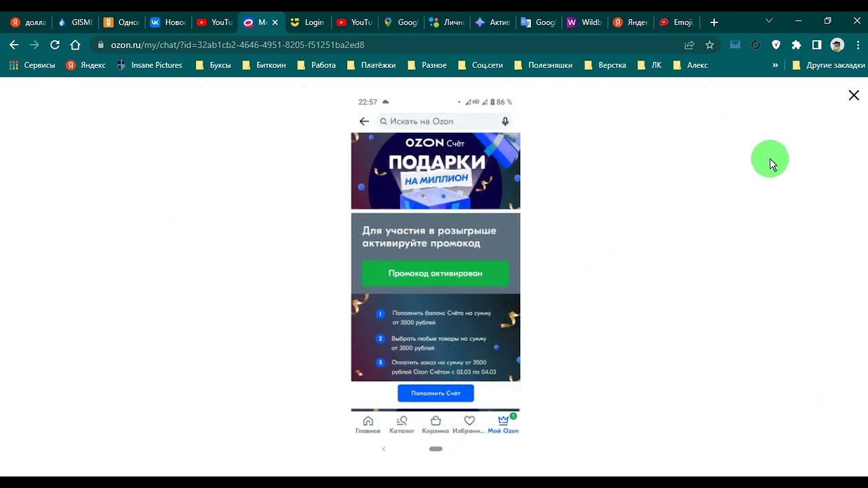This screenshot has width=868, height=488.
Task: Open the Полезняшки bookmark folder
Action: tap(542, 65)
